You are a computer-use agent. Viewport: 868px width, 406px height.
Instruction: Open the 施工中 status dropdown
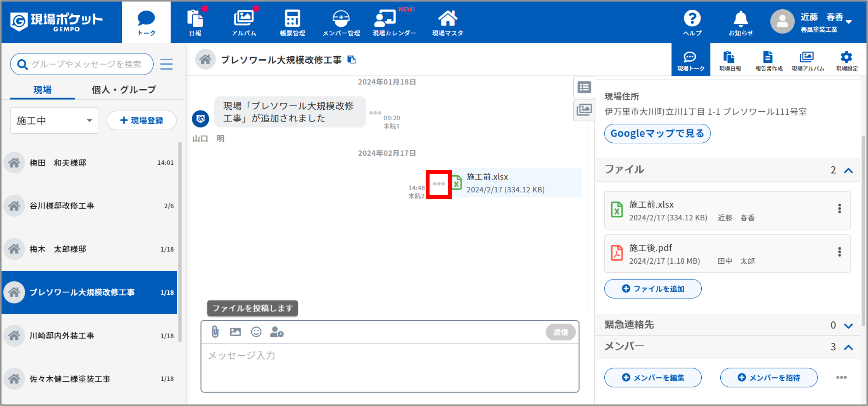(54, 121)
